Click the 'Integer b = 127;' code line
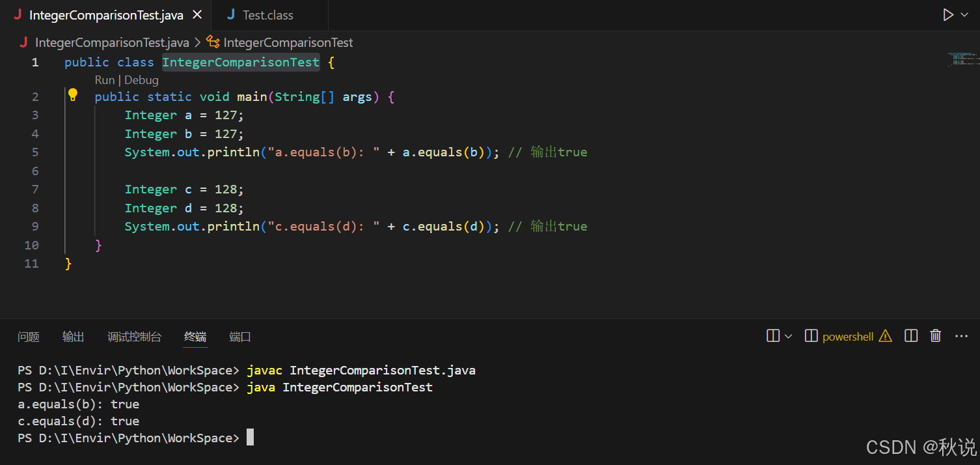This screenshot has height=465, width=980. [x=184, y=134]
